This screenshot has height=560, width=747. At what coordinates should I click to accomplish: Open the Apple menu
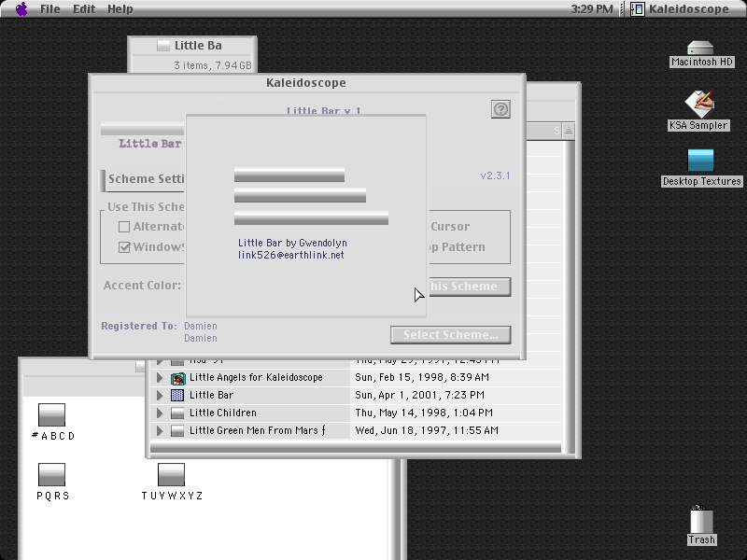(x=21, y=8)
